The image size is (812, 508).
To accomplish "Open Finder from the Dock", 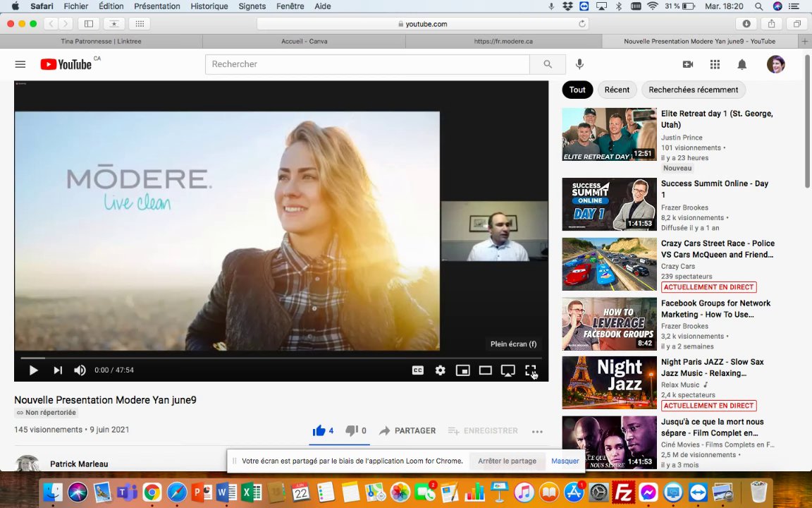I will 52,492.
